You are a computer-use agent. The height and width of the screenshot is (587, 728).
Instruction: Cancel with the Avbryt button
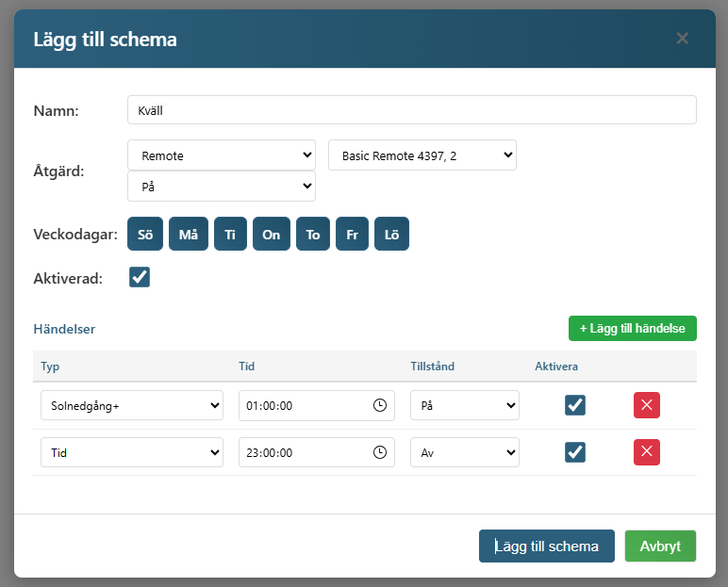click(660, 546)
